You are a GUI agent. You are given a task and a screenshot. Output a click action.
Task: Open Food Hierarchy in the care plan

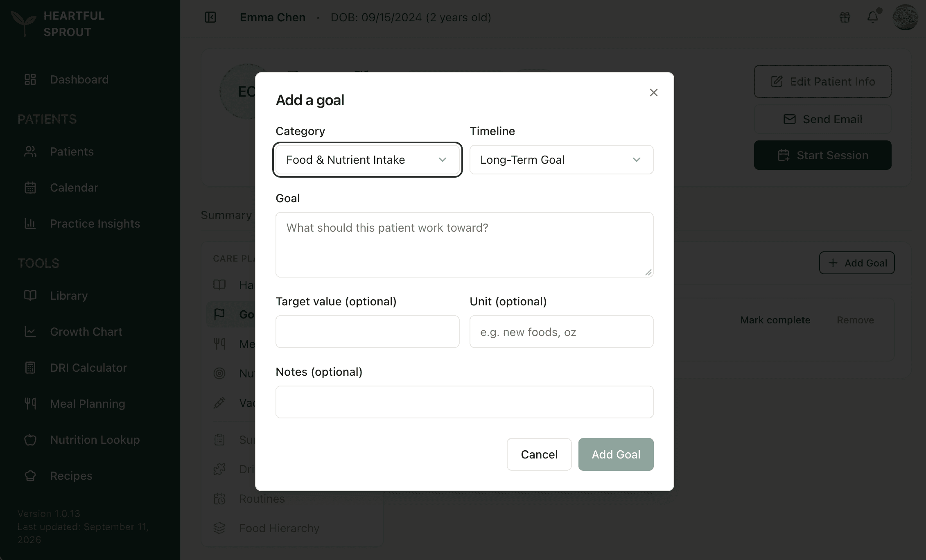pyautogui.click(x=279, y=528)
